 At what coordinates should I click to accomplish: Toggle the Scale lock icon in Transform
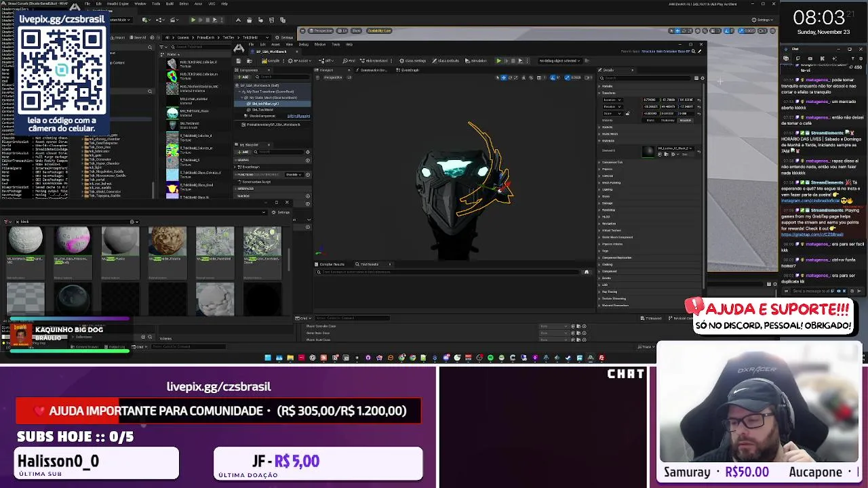[x=628, y=114]
